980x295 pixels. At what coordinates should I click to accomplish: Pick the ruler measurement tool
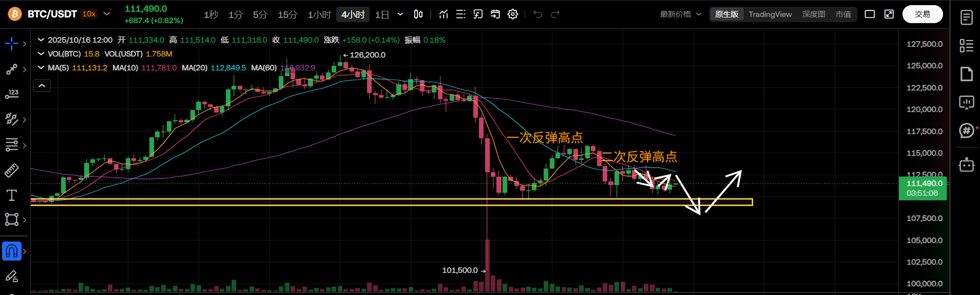12,170
